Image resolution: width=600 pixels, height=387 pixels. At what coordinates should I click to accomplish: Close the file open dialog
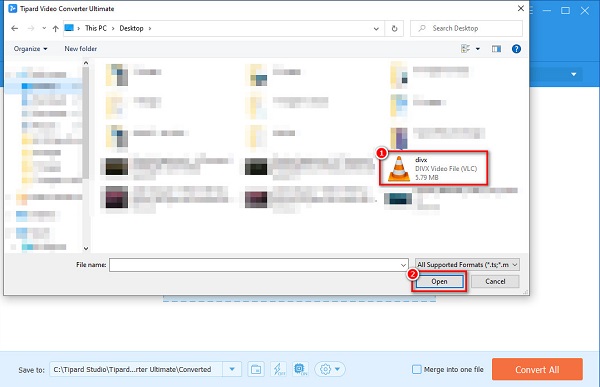pos(521,8)
